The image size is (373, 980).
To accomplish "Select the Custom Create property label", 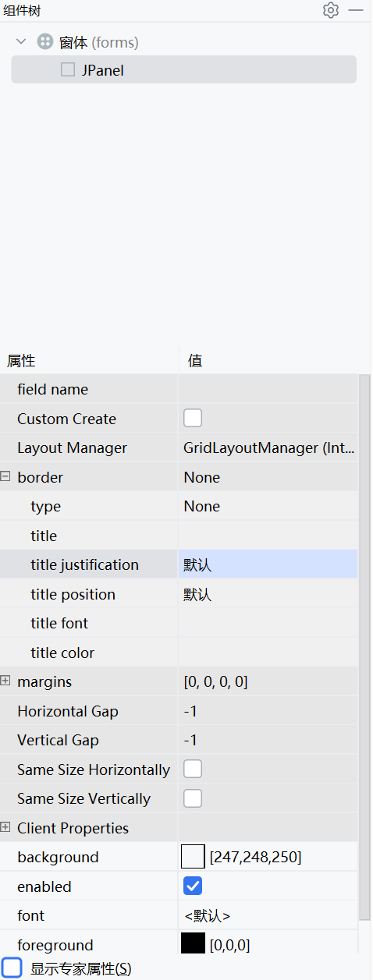I will (x=66, y=419).
